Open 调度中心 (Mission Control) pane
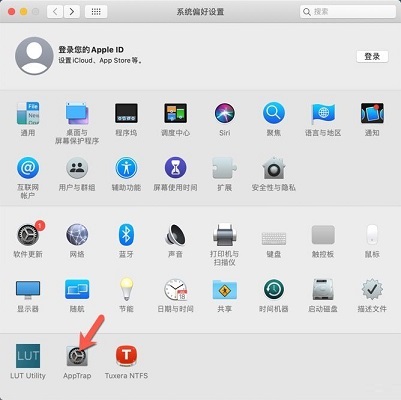Viewport: 401px width, 400px height. 175,113
